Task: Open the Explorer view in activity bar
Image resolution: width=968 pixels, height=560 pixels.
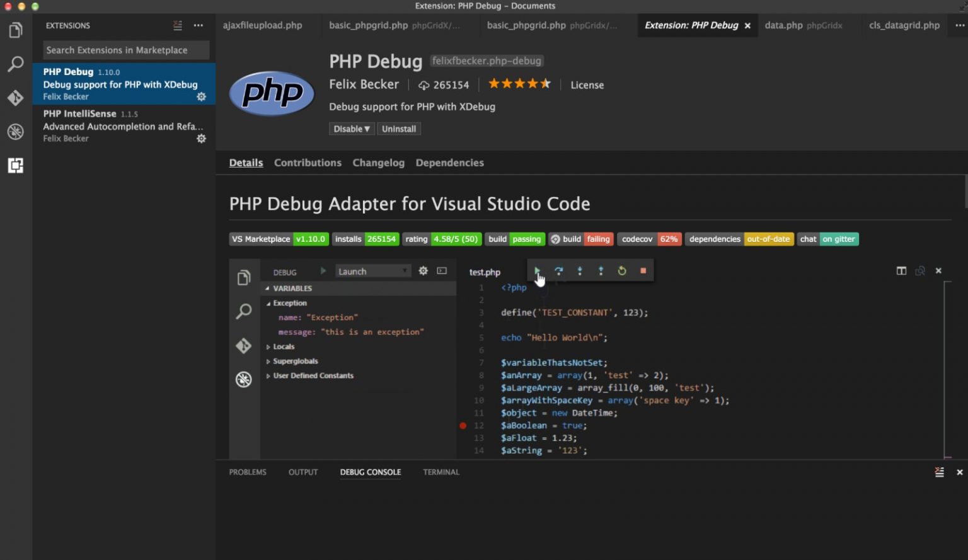Action: [16, 30]
